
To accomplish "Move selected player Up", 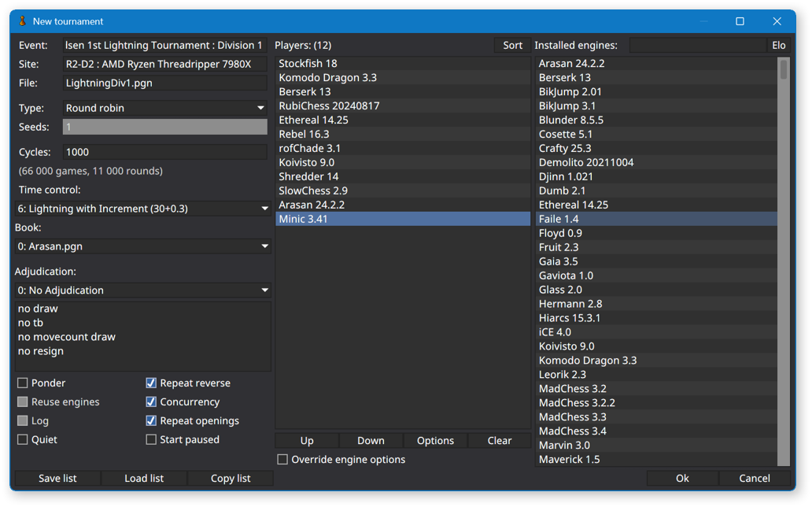I will coord(307,441).
